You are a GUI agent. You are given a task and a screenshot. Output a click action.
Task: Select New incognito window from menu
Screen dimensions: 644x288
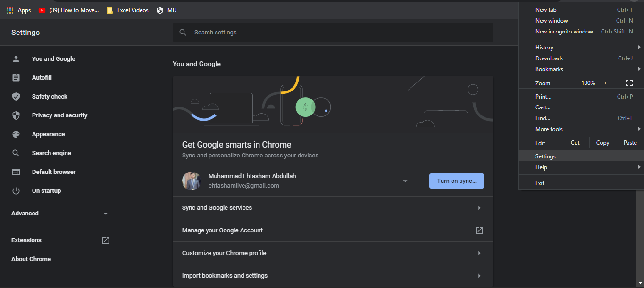(x=564, y=32)
